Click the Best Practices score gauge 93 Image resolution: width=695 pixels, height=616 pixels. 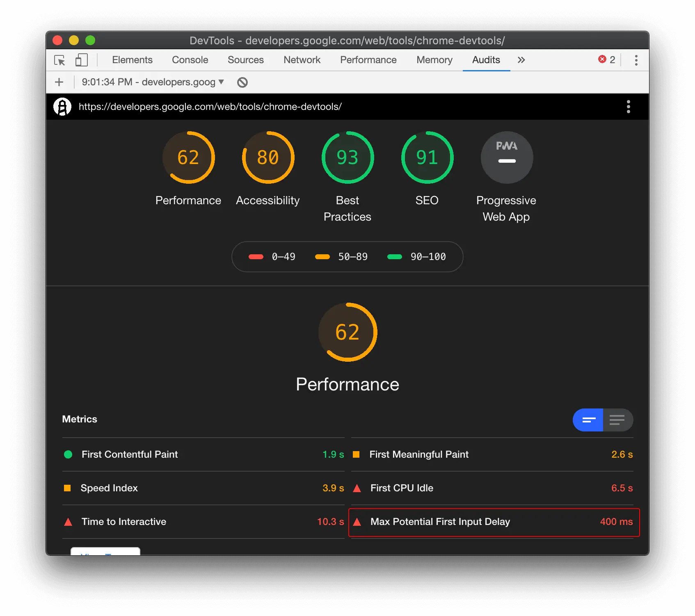[x=347, y=157]
